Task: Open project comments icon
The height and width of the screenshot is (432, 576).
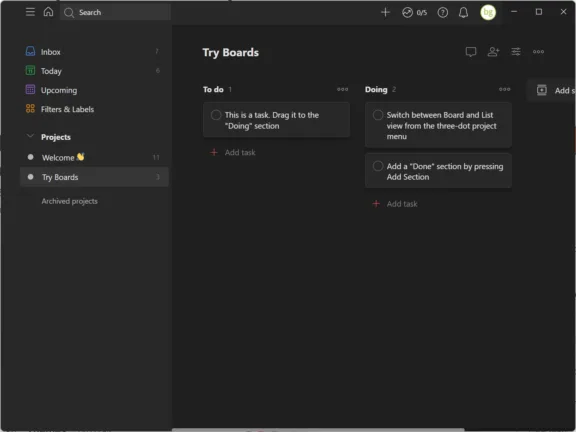Action: pos(471,52)
